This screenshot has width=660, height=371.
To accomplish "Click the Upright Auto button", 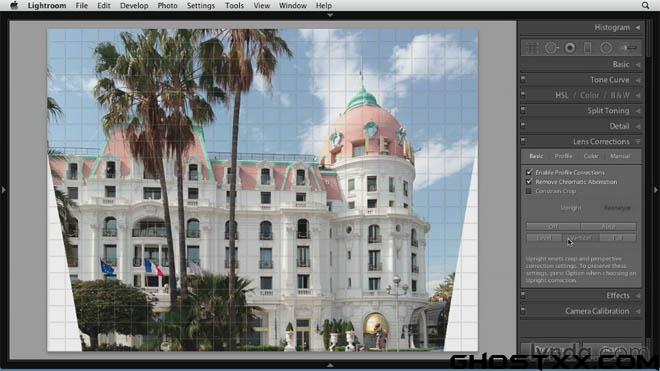I will coord(608,227).
